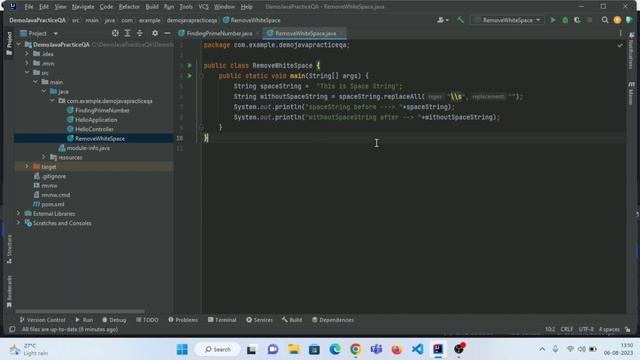This screenshot has width=640, height=360.
Task: Open File Explorer from the taskbar
Action: point(294,349)
